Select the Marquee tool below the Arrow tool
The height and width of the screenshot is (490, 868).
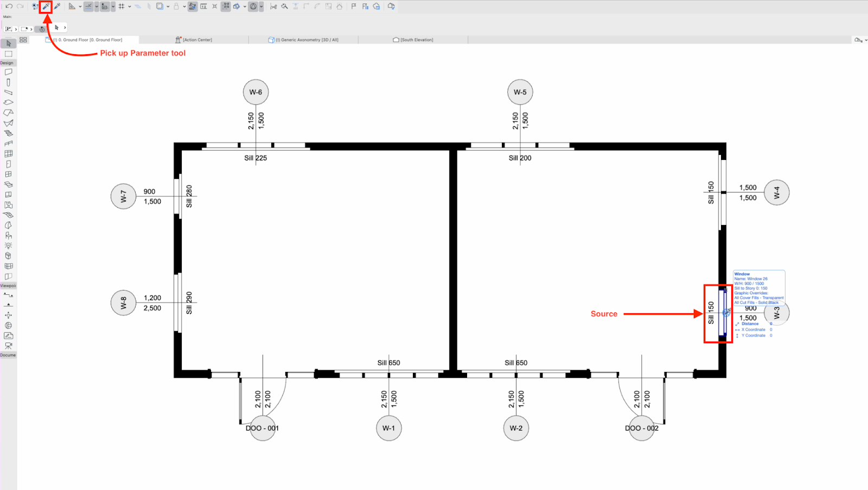click(x=8, y=54)
